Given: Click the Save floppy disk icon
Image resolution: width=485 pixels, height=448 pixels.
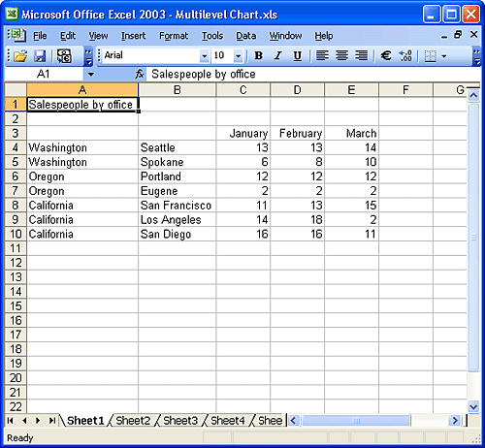Looking at the screenshot, I should coord(40,56).
